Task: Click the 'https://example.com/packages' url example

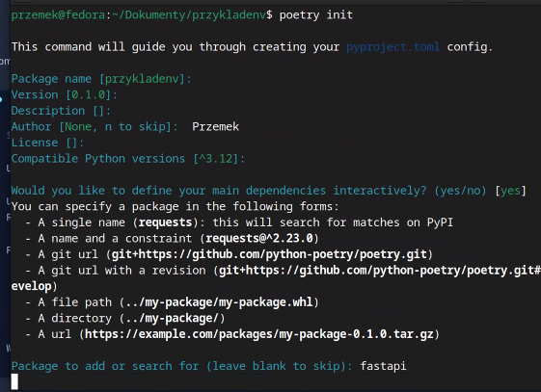Action: 259,334
